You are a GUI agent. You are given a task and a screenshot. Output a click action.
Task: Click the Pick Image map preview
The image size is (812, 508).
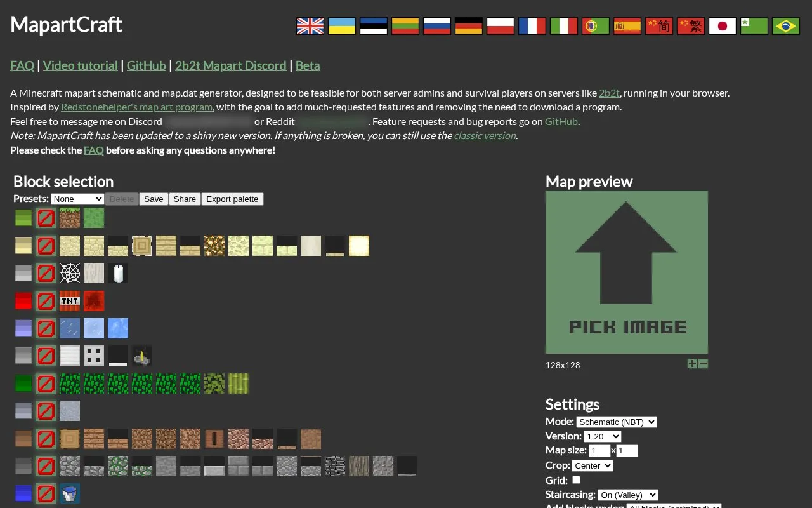(x=627, y=272)
